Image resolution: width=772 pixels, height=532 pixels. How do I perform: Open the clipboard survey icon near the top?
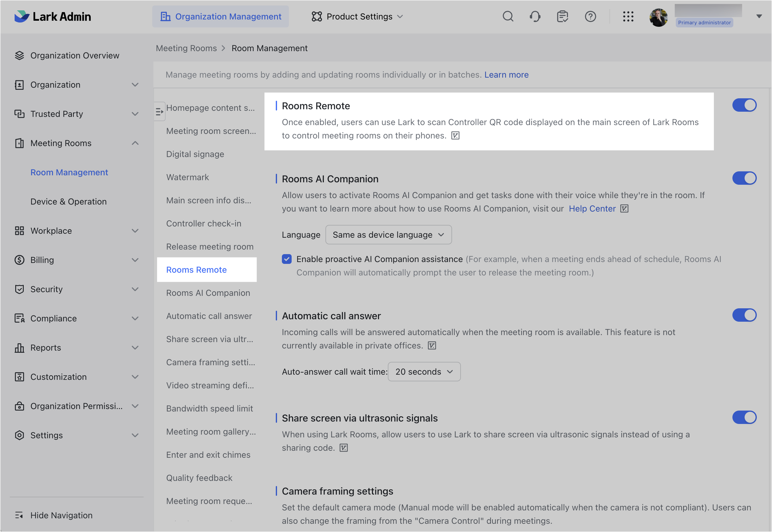pos(562,16)
